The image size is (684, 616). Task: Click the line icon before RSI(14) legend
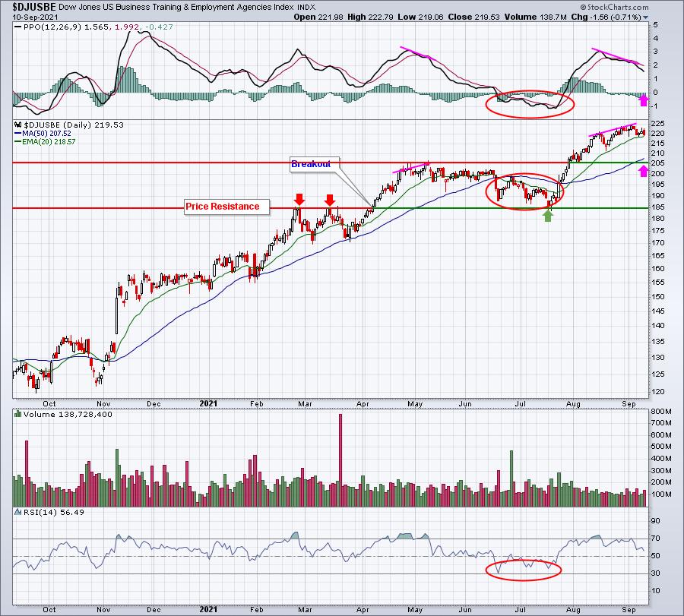click(x=18, y=512)
